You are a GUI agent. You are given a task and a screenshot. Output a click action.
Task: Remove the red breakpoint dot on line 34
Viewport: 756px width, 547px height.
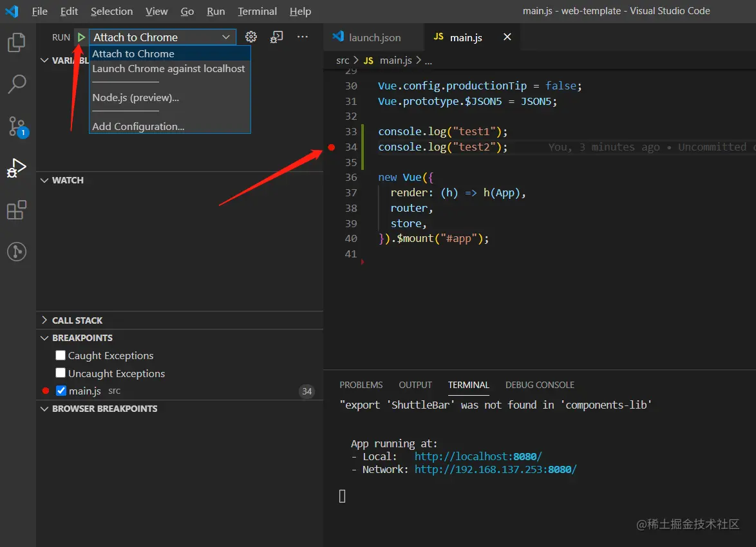click(332, 147)
